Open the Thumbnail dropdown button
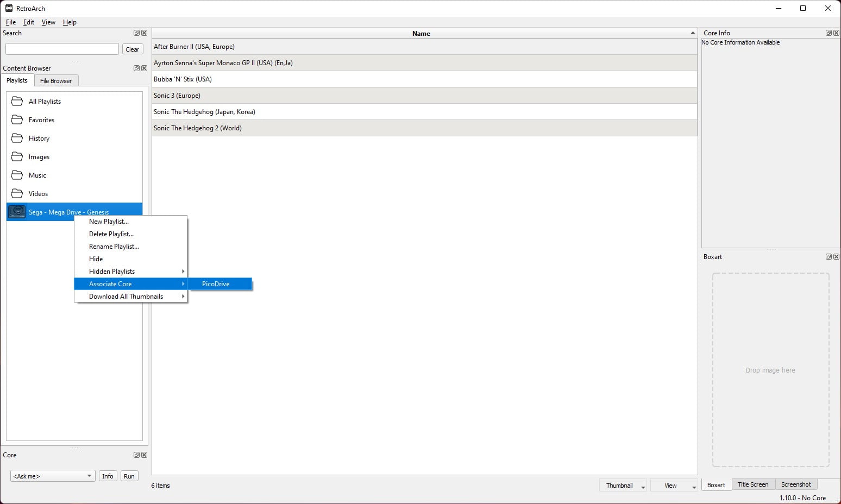 pos(623,486)
